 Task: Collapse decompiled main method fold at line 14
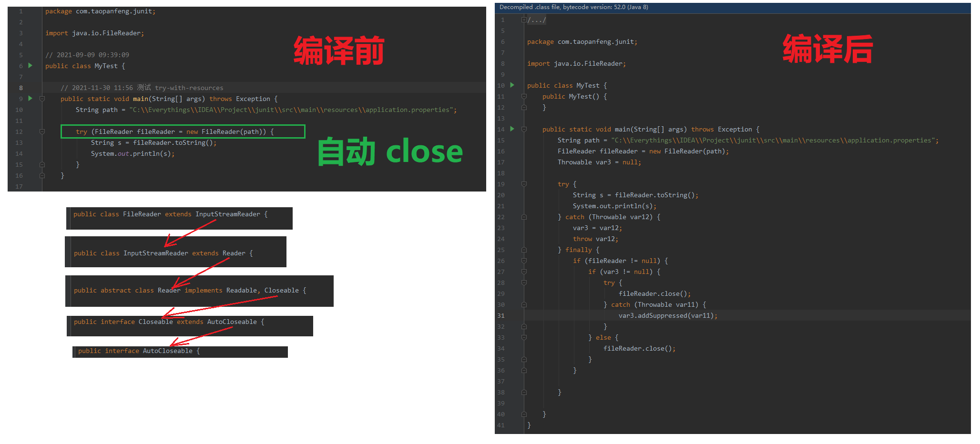[524, 129]
